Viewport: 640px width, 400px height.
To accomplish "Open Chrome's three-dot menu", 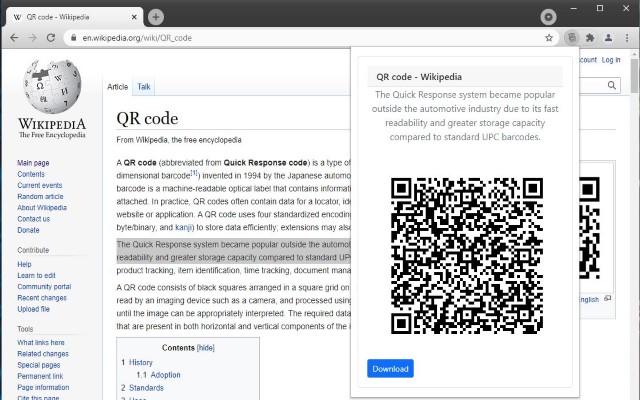I will click(x=627, y=38).
